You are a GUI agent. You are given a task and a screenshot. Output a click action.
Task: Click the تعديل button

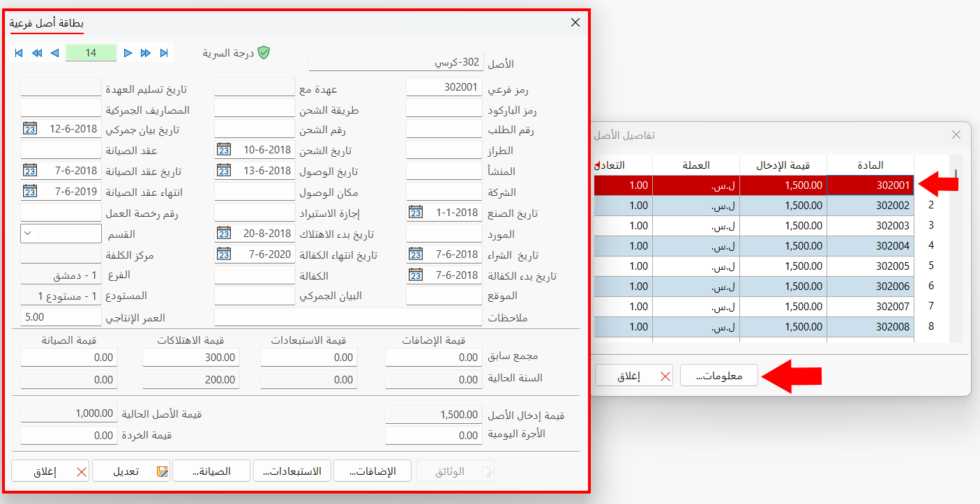(131, 471)
